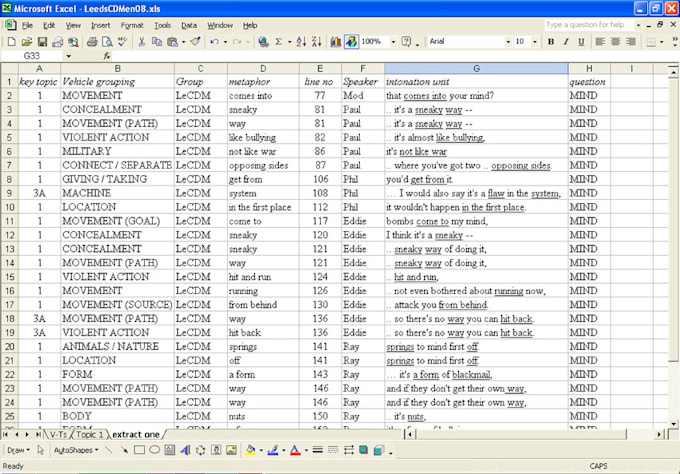Apply the Font Color red A
The image size is (680, 474).
click(x=295, y=450)
